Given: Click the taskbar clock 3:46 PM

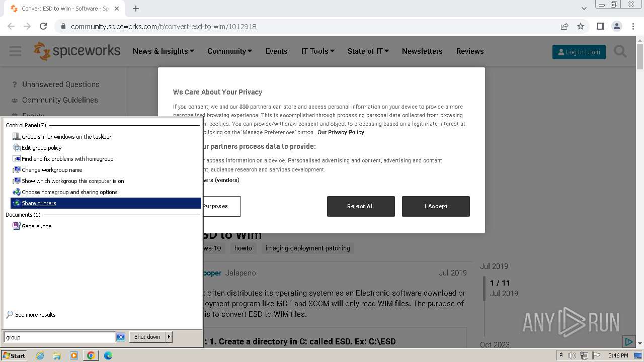Looking at the screenshot, I should pyautogui.click(x=618, y=355).
